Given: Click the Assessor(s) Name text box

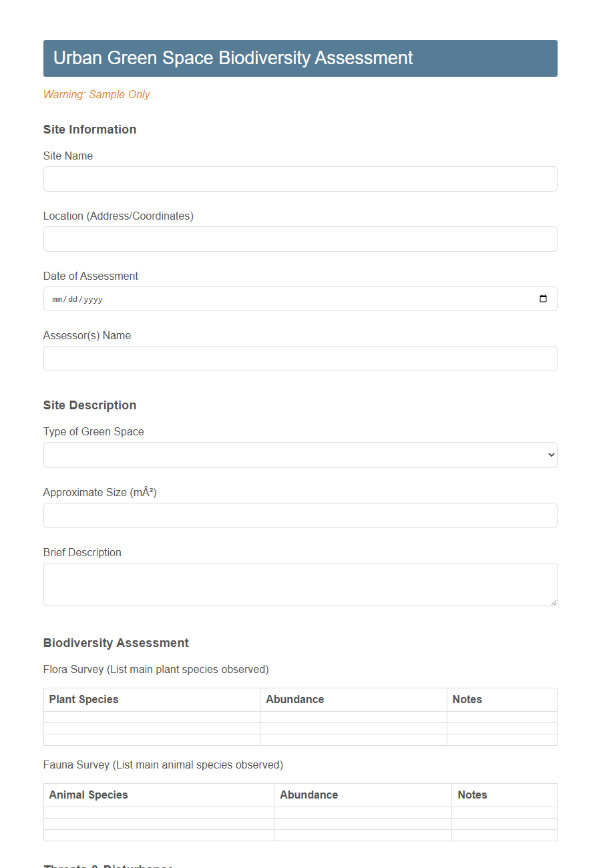Looking at the screenshot, I should 300,359.
